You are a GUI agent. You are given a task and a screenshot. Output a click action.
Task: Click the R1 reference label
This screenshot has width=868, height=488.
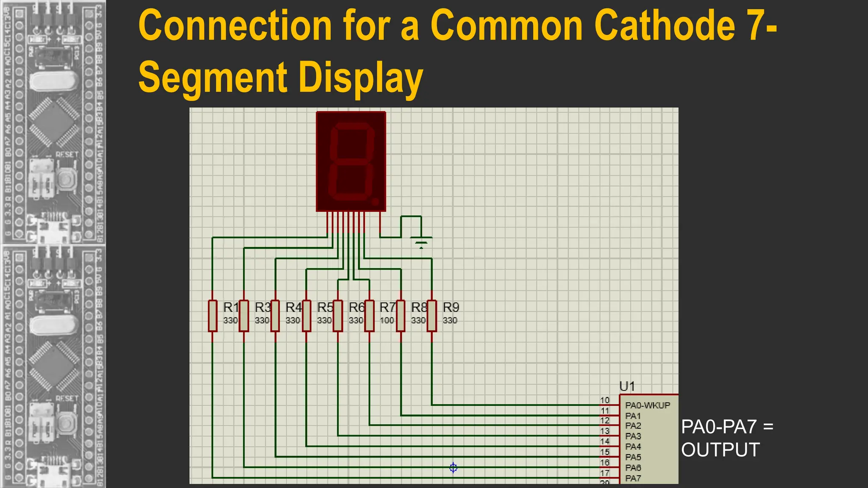[231, 307]
